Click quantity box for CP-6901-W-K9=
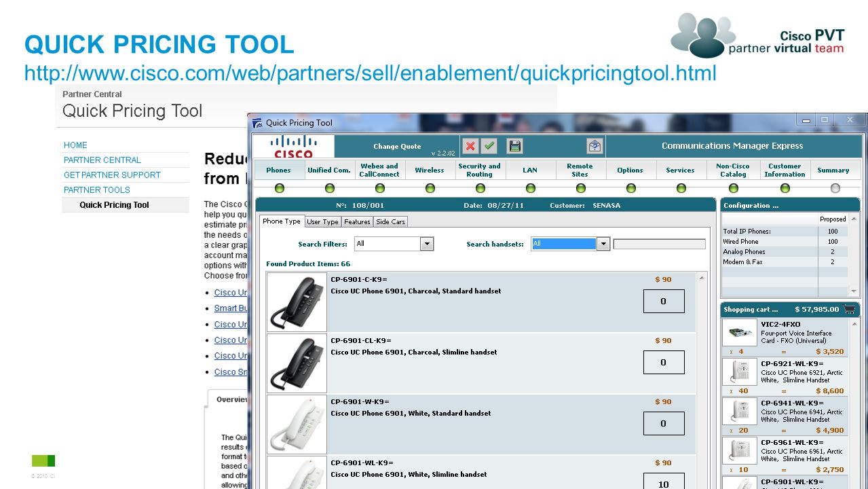This screenshot has width=868, height=489. [x=664, y=424]
